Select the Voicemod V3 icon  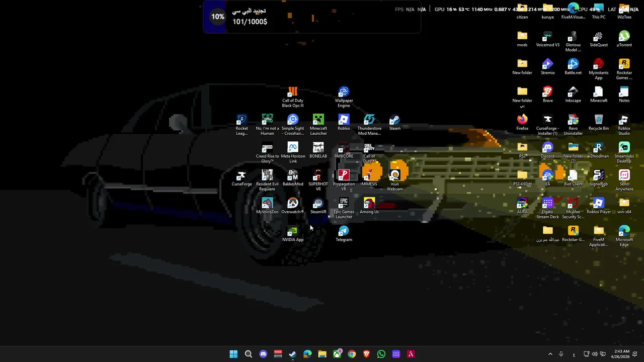pyautogui.click(x=547, y=39)
